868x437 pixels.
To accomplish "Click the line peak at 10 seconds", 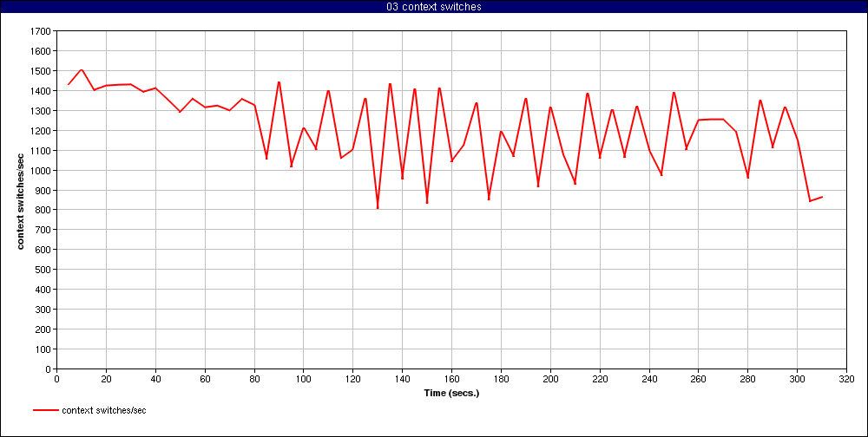I will click(82, 69).
